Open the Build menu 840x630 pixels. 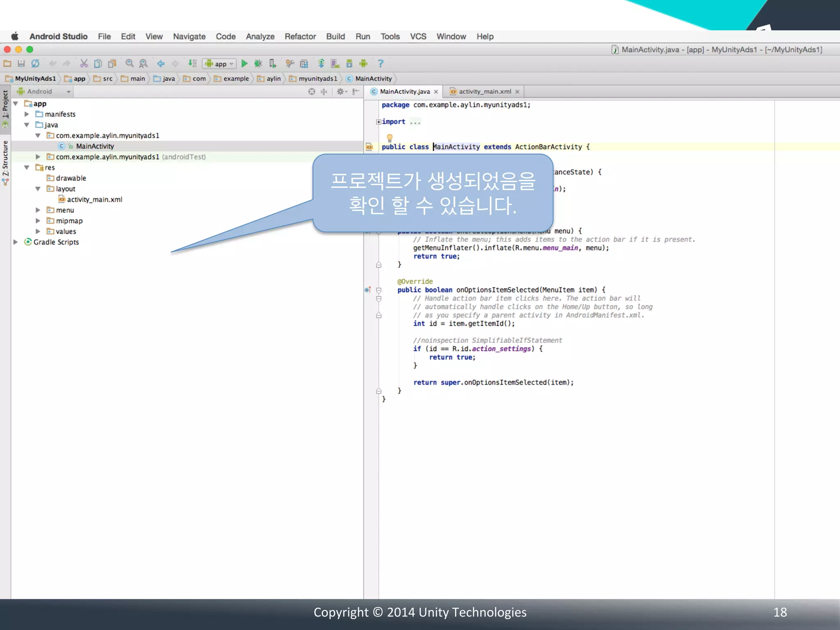click(x=336, y=37)
